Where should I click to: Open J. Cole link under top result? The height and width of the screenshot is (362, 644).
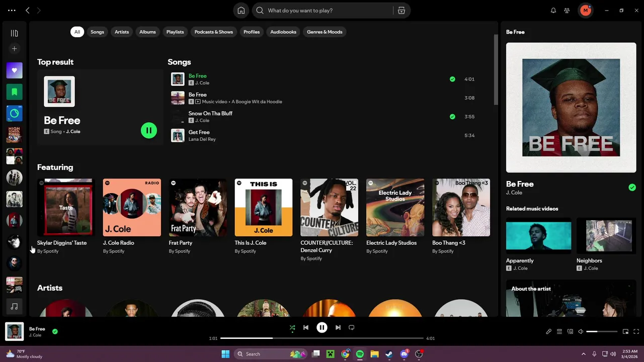tap(73, 132)
